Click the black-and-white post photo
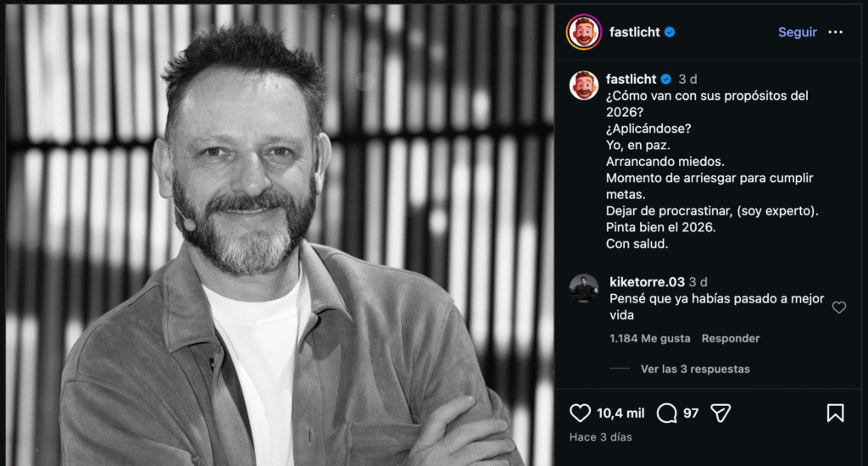The width and height of the screenshot is (868, 466). point(278,235)
